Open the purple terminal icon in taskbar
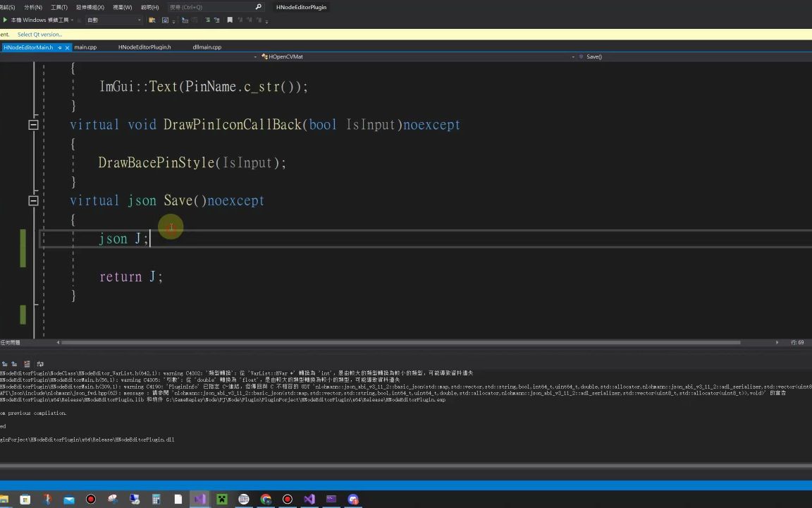This screenshot has height=508, width=812. click(331, 500)
